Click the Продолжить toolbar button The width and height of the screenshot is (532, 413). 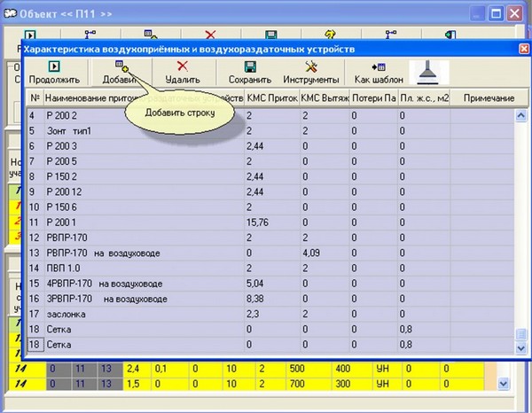tap(54, 72)
